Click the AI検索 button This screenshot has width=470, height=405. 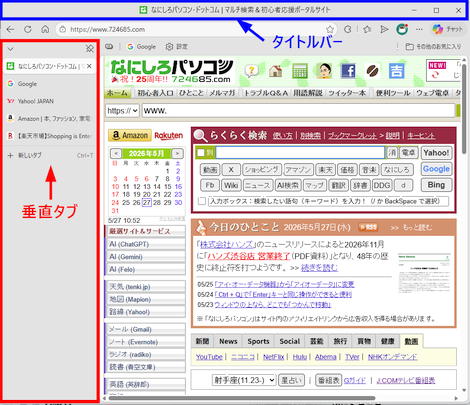tap(288, 185)
